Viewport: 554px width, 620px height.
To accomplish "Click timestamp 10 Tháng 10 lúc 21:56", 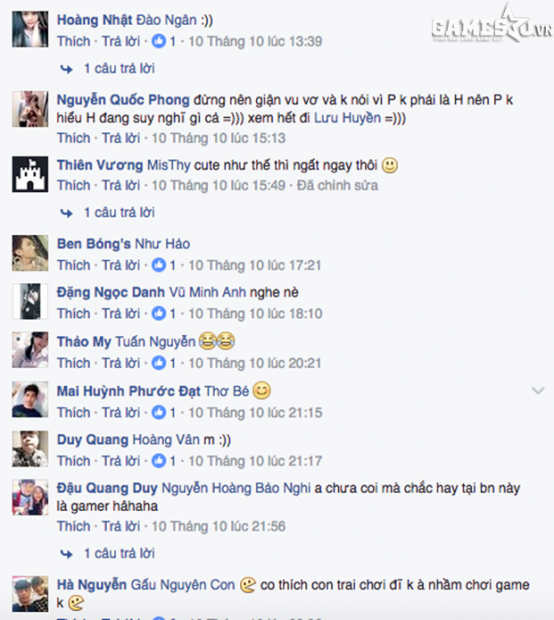I will (x=219, y=526).
